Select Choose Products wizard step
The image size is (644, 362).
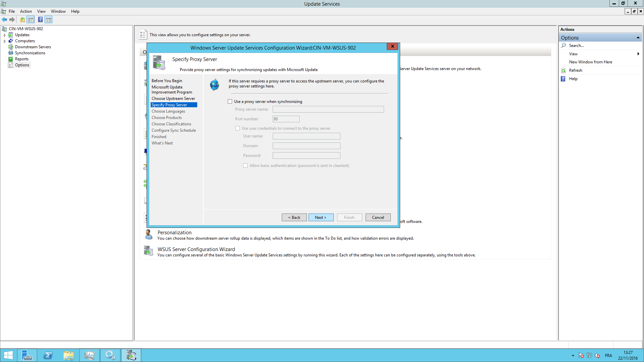click(166, 118)
